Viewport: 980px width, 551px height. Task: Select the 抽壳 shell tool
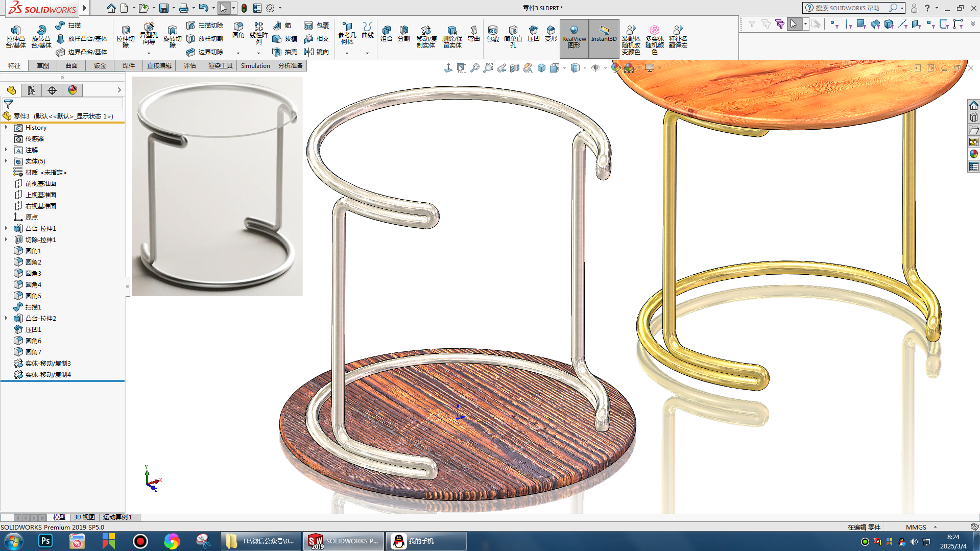(x=284, y=52)
